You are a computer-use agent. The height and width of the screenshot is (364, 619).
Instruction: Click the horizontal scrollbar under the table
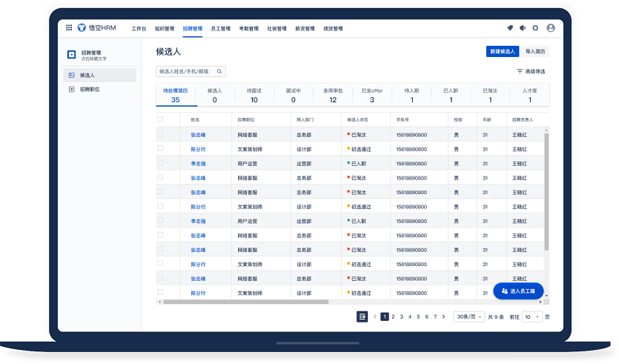pos(245,302)
